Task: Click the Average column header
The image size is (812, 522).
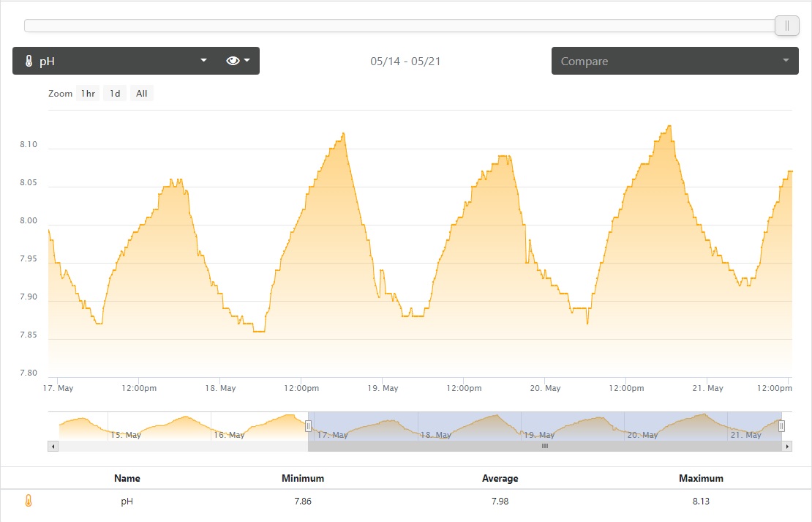Action: click(500, 478)
